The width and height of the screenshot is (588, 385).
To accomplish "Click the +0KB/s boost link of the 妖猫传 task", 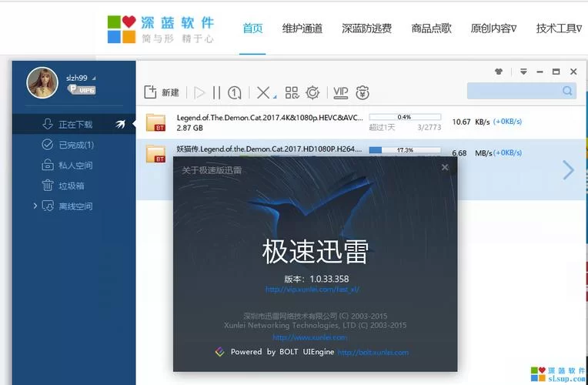I will click(507, 152).
